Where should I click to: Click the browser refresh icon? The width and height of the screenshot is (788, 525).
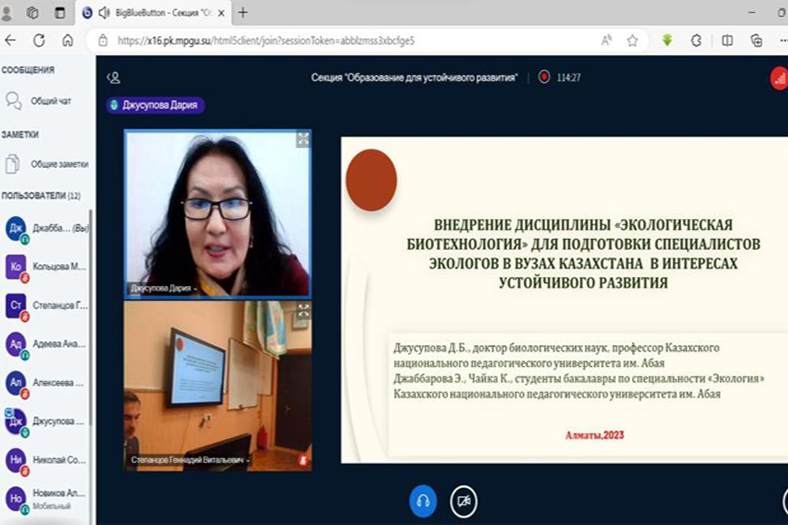click(39, 41)
